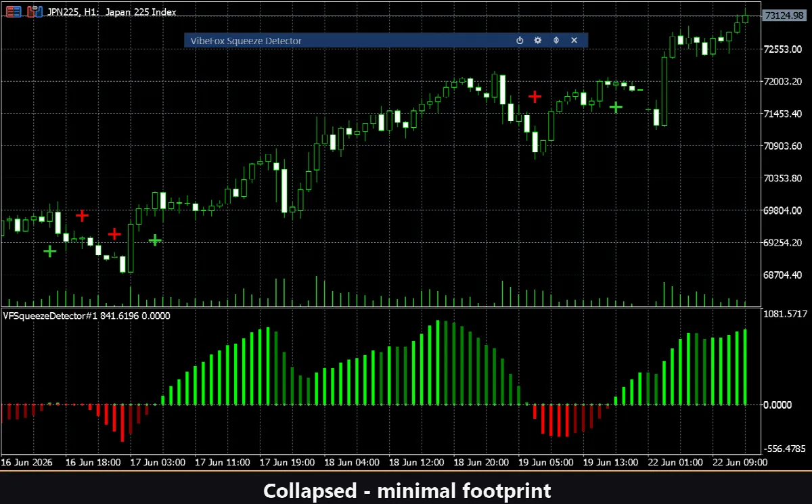This screenshot has height=504, width=812.
Task: Click the 19 Jun 13:00 time label
Action: point(610,463)
